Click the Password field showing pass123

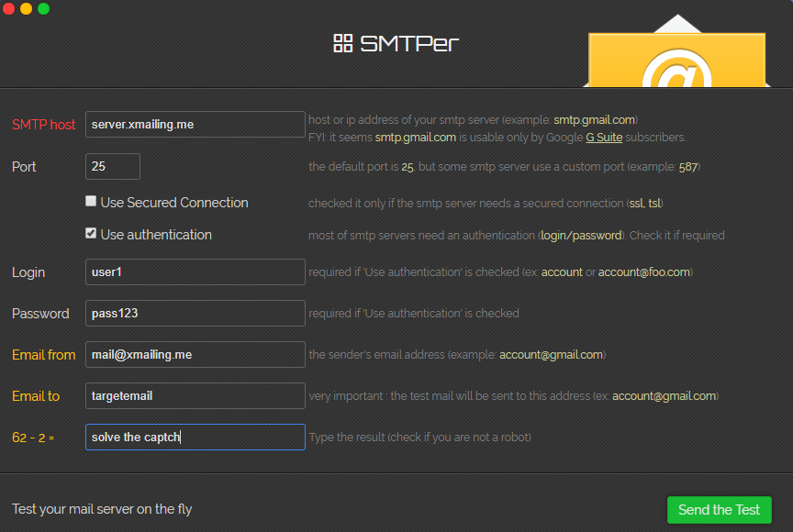(195, 313)
